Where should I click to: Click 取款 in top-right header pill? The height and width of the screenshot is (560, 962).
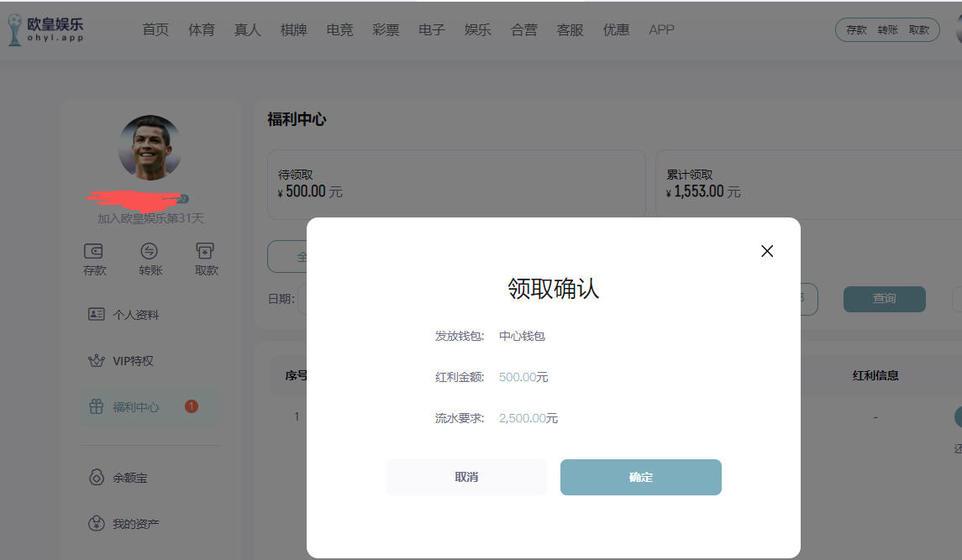[919, 30]
